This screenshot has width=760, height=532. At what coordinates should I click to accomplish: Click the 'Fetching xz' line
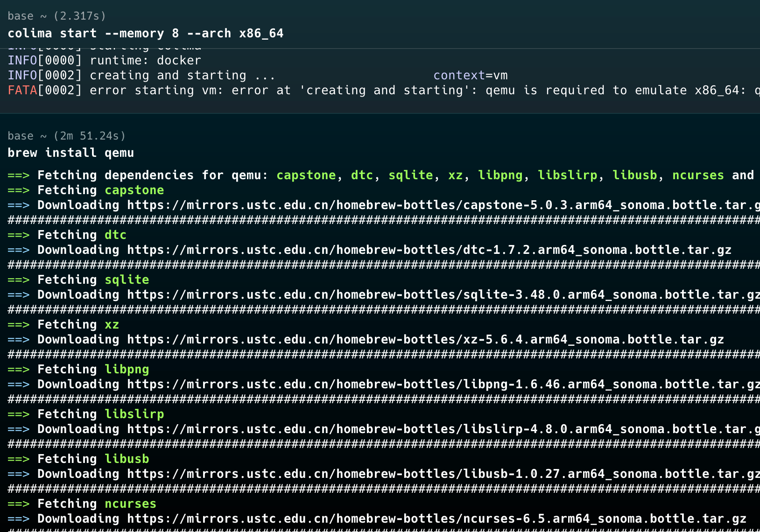coord(63,324)
